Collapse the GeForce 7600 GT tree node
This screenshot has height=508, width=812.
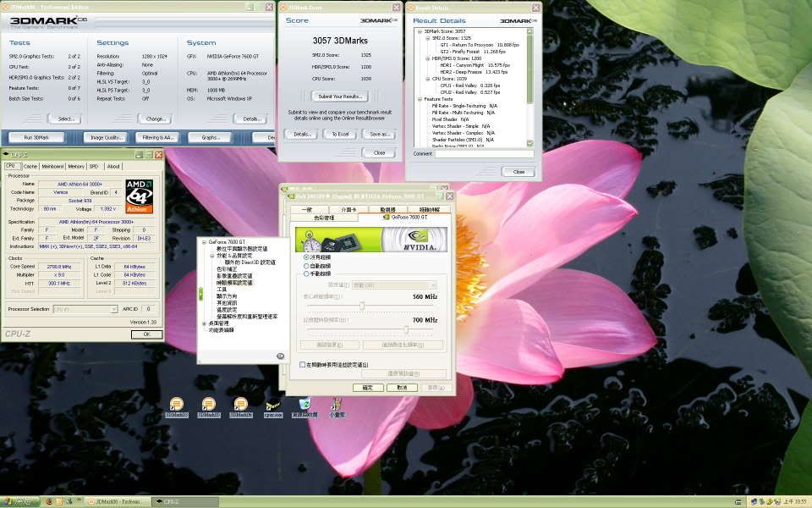point(204,242)
